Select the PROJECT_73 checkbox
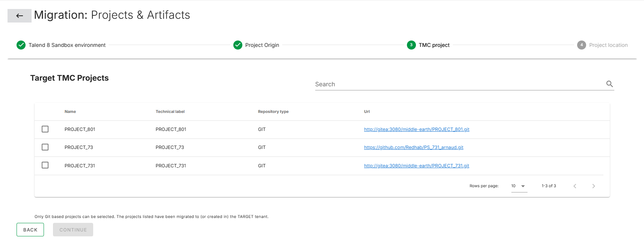Screen dimensions: 644x245 pyautogui.click(x=45, y=147)
